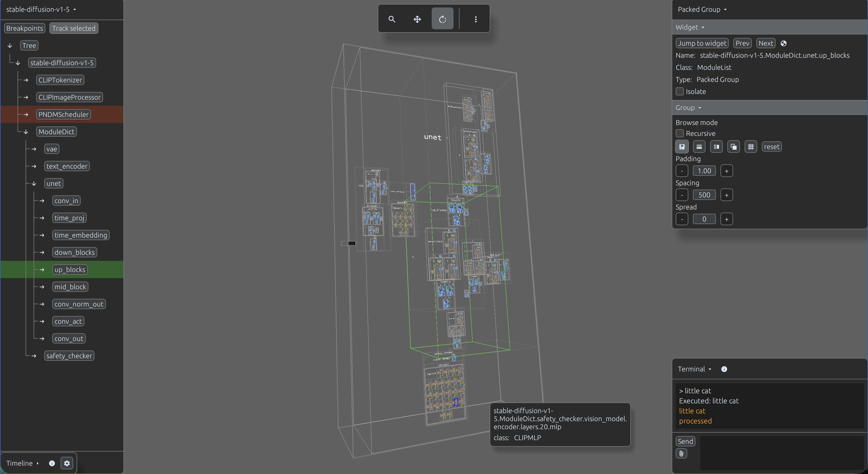868x474 pixels.
Task: Open the Terminal panel dropdown
Action: point(694,369)
